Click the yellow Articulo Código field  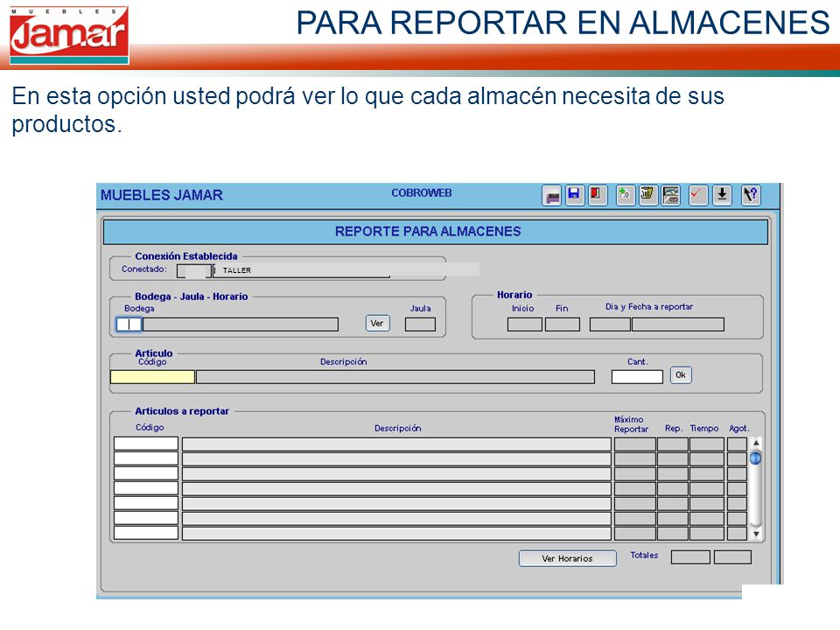(x=152, y=376)
